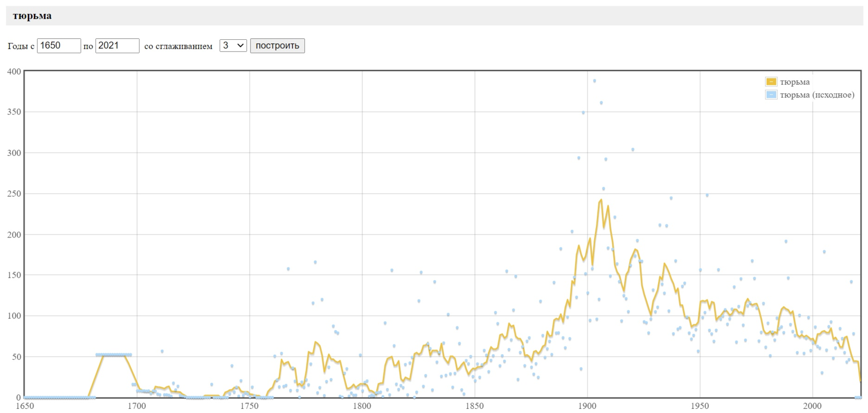Click the 200 y-axis label
Screen dimensions: 868x413
[14, 234]
